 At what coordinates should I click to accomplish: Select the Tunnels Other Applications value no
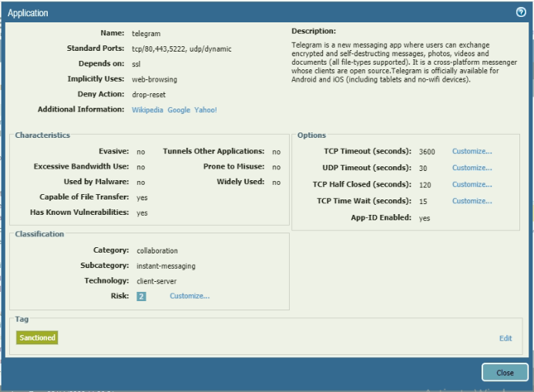click(276, 152)
